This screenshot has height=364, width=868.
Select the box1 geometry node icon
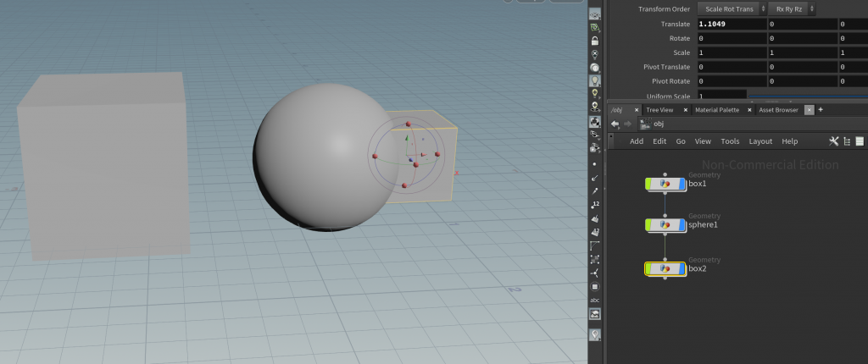click(x=665, y=185)
